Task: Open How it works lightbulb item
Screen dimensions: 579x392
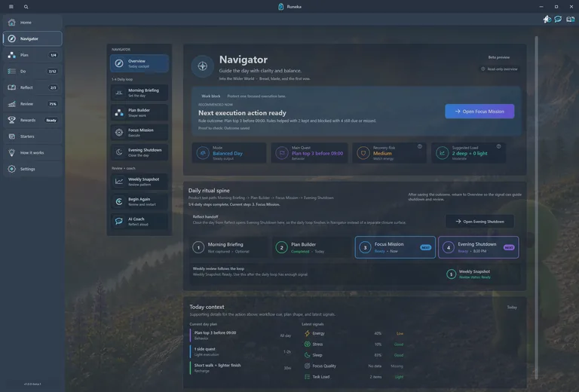Action: click(32, 152)
